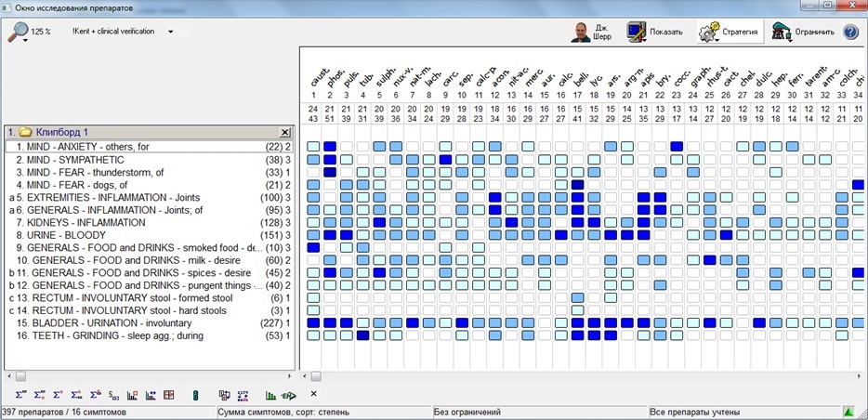This screenshot has height=420, width=868.
Task: Close the Клипборд 1 panel
Action: (x=285, y=133)
